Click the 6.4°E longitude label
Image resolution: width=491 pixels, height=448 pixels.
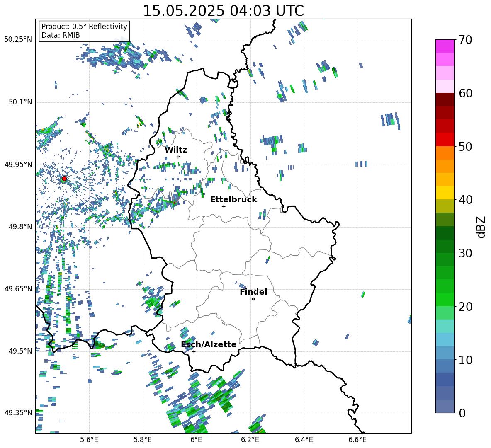pos(304,440)
